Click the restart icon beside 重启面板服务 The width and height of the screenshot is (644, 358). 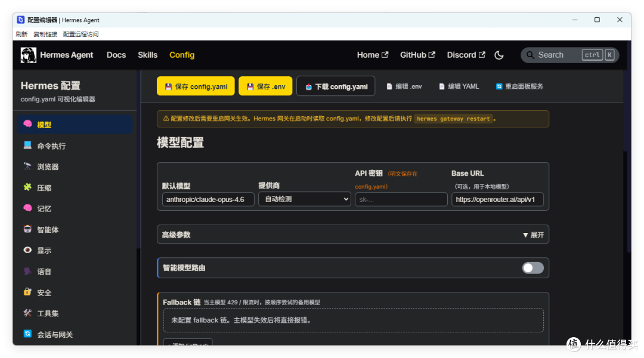[499, 86]
